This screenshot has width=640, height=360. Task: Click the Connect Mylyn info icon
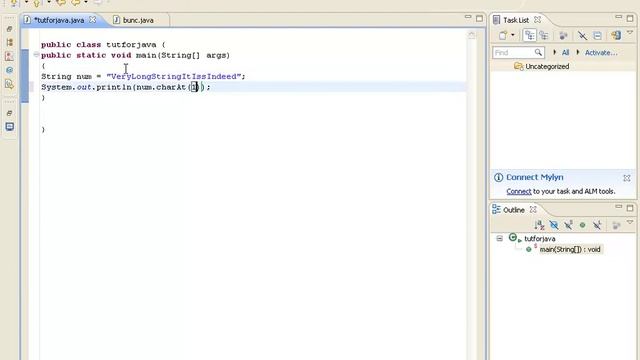[498, 178]
